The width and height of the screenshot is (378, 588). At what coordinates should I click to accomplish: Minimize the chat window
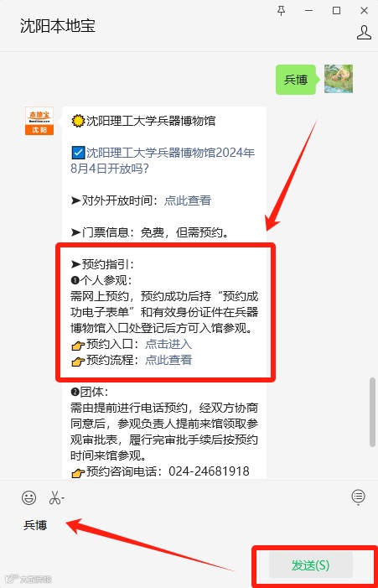pos(309,11)
